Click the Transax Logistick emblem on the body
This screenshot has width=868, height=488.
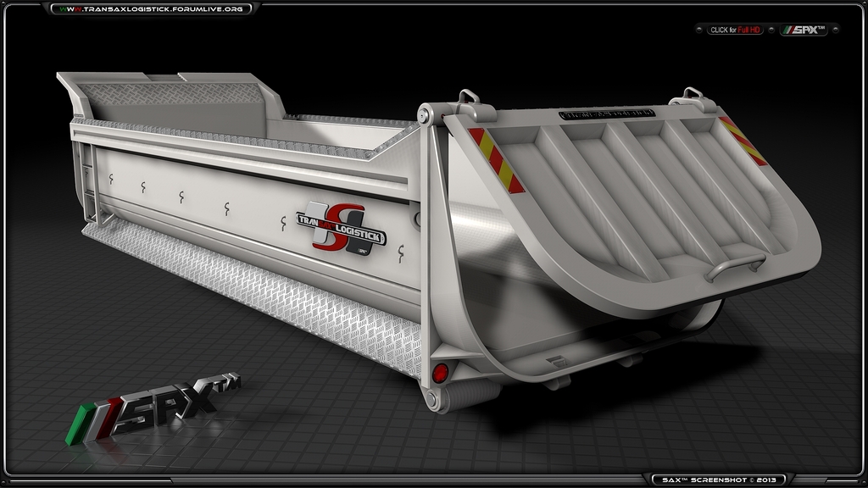[342, 229]
